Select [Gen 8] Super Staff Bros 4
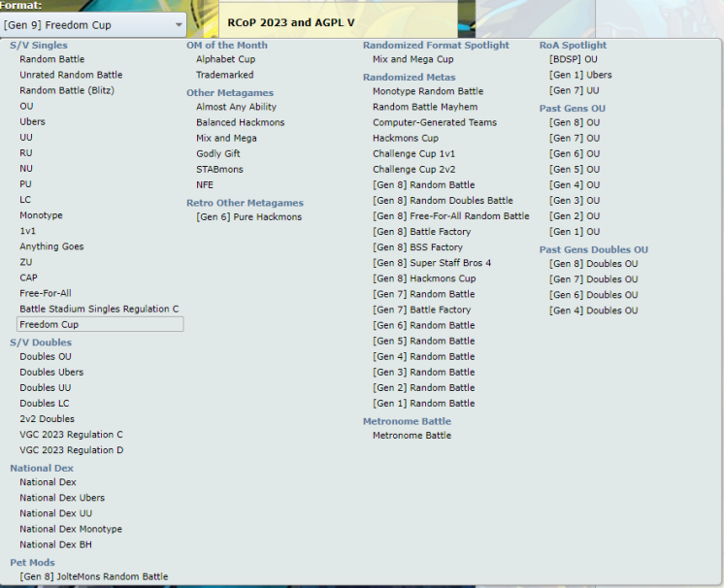The image size is (724, 588). coord(432,263)
